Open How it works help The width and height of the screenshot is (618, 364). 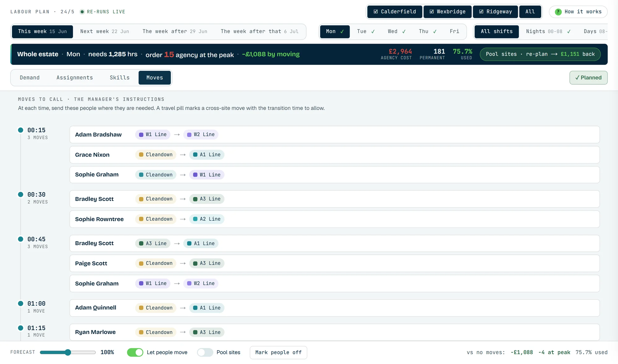coord(578,12)
